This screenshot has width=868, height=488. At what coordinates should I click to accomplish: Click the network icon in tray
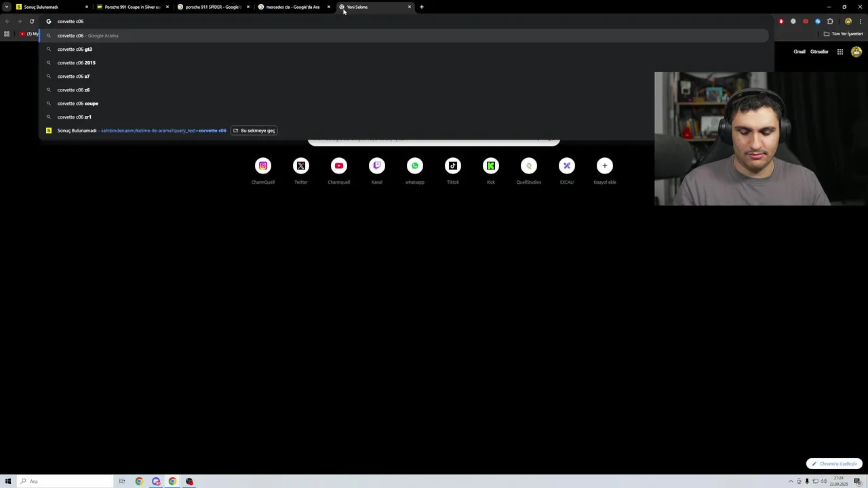pos(815,481)
